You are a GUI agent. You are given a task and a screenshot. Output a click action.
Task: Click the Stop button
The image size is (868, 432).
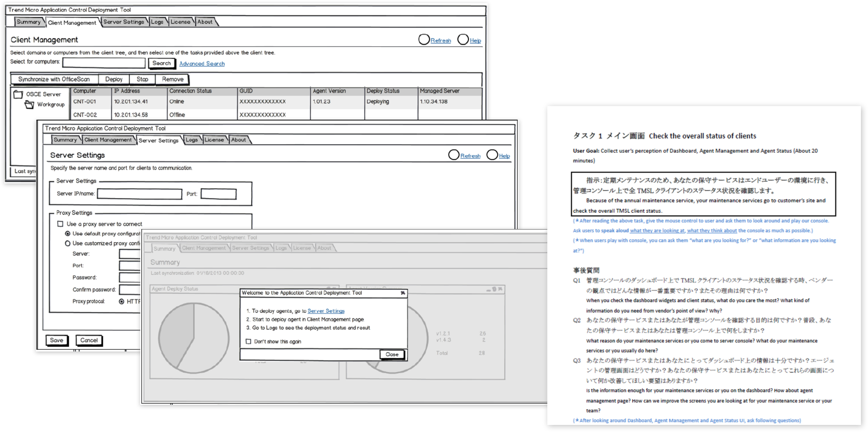pos(142,79)
